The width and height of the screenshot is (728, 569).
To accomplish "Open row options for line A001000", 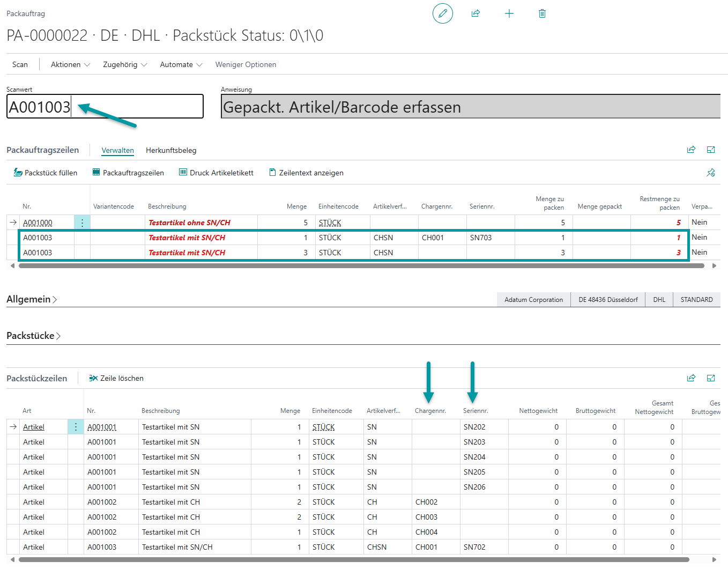I will [x=82, y=223].
